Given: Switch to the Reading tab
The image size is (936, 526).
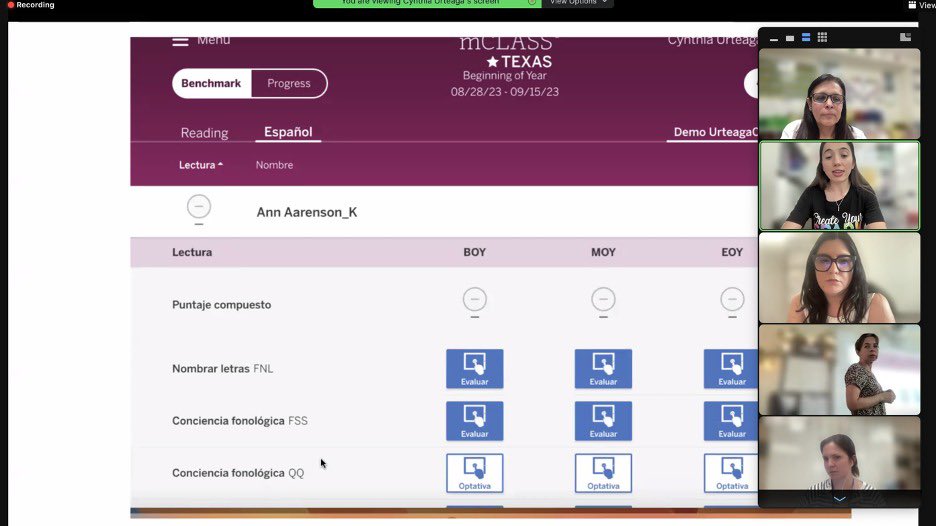Looking at the screenshot, I should [204, 133].
